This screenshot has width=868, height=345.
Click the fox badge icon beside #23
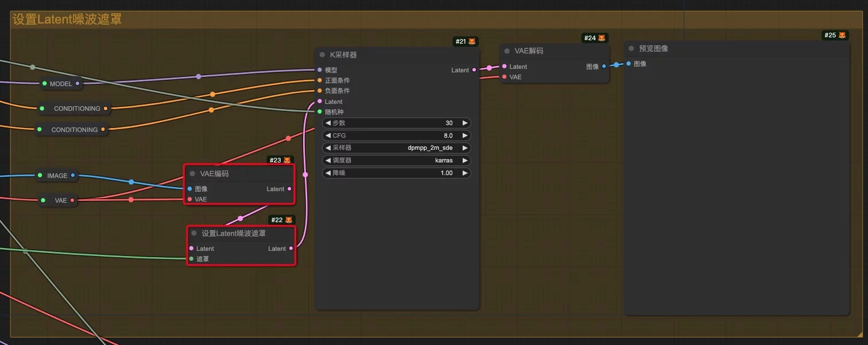[x=287, y=160]
